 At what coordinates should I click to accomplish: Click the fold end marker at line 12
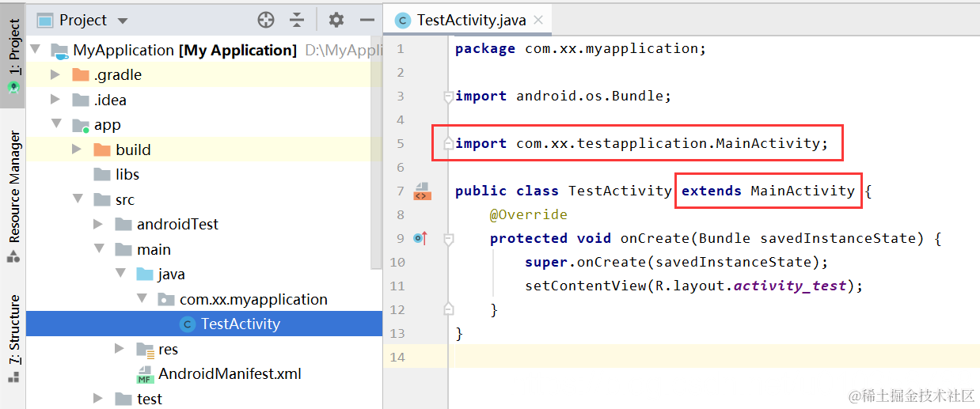[448, 309]
